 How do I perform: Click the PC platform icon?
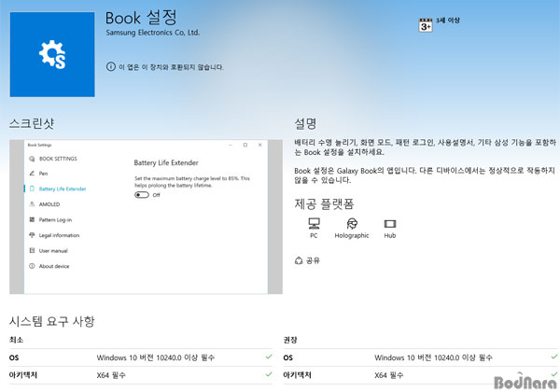[314, 223]
